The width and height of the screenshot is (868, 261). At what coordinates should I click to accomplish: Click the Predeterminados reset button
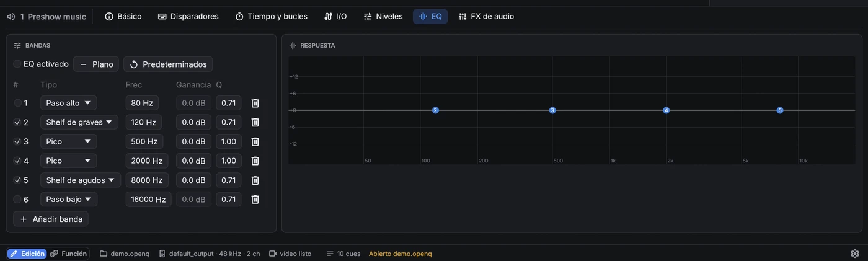pyautogui.click(x=168, y=64)
